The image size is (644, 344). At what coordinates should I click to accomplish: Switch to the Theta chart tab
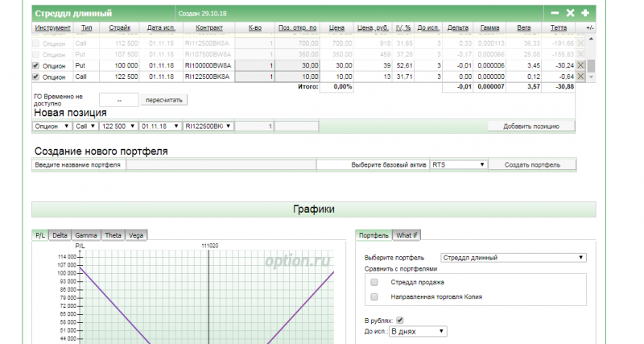(x=113, y=235)
